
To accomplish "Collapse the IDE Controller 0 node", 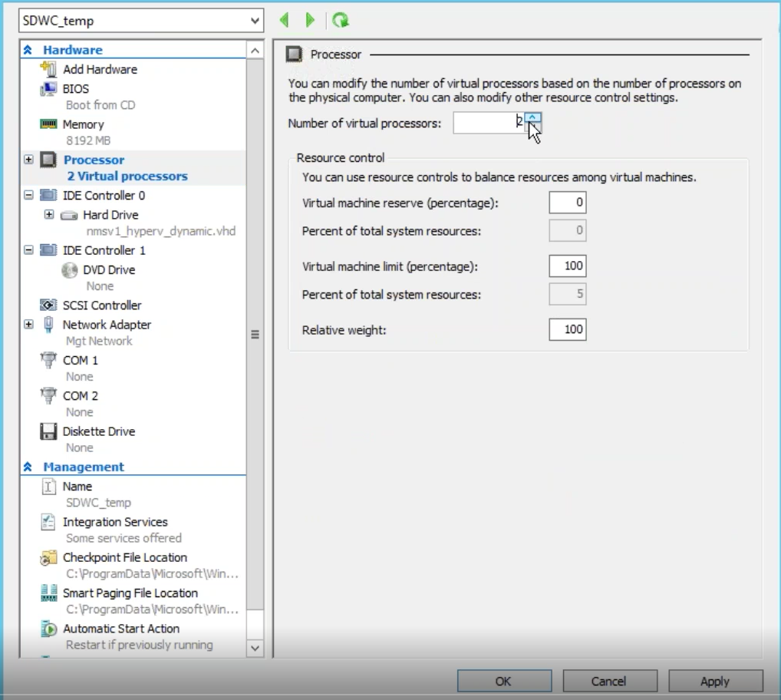I will click(29, 195).
